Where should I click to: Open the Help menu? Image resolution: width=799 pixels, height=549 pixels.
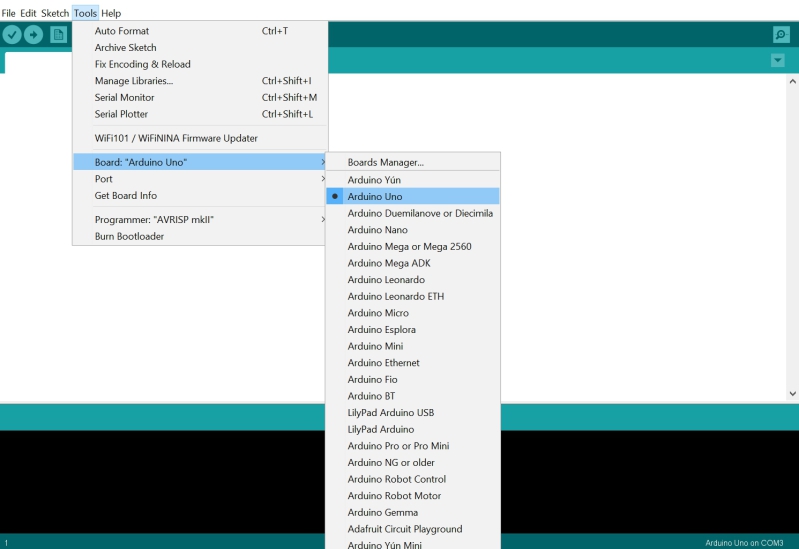(111, 13)
